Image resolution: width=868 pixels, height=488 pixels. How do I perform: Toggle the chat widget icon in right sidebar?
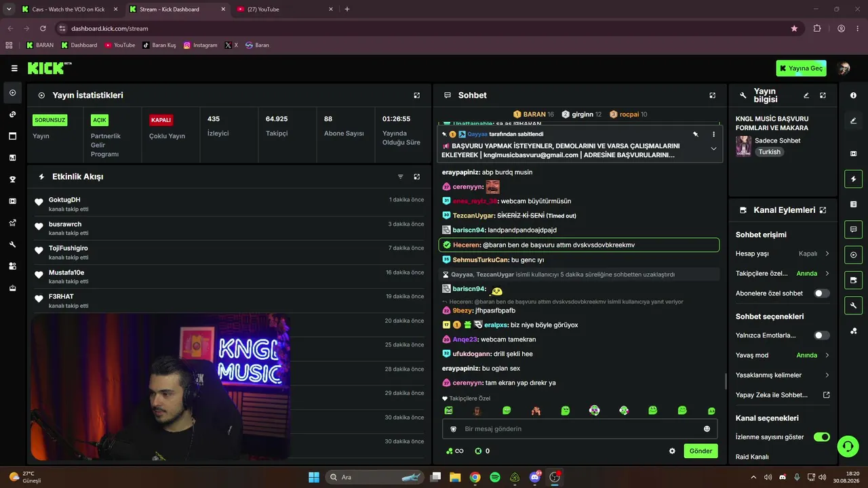pyautogui.click(x=853, y=229)
